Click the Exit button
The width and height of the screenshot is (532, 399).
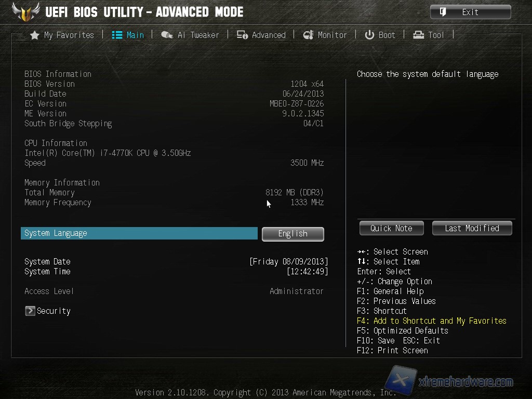click(x=471, y=12)
